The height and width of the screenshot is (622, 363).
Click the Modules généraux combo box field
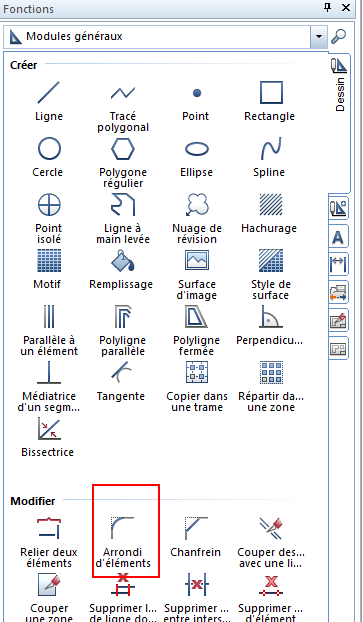tap(165, 36)
